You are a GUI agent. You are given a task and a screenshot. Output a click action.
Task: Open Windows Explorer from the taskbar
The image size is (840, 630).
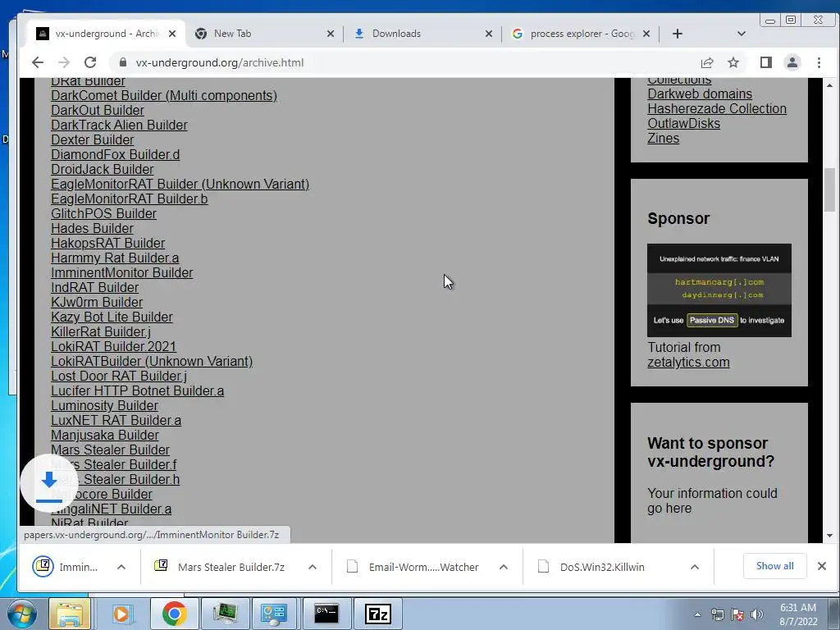click(69, 614)
